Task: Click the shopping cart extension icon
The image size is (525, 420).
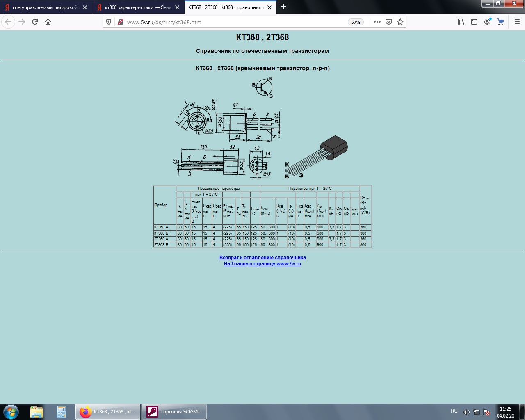Action: (x=500, y=22)
